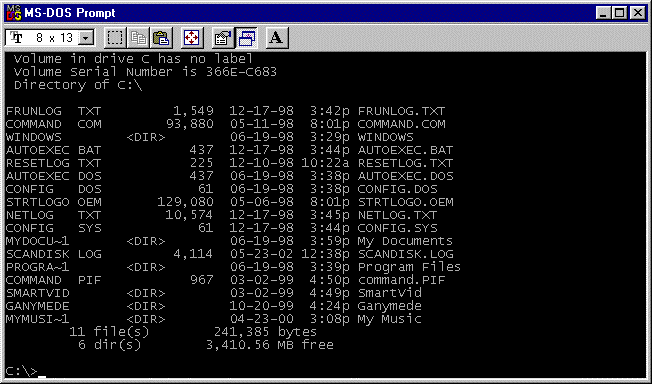This screenshot has height=384, width=652.
Task: Click the 'Directory of C:\' line
Action: pos(78,85)
